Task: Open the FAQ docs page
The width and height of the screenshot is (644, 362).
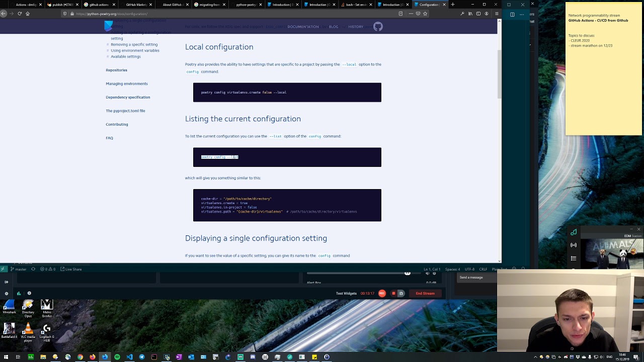Action: (x=109, y=138)
